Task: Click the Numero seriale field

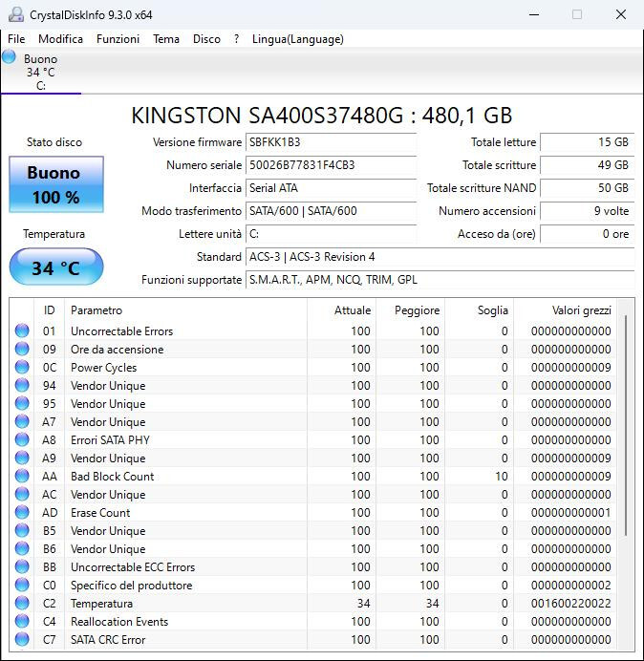Action: (331, 165)
